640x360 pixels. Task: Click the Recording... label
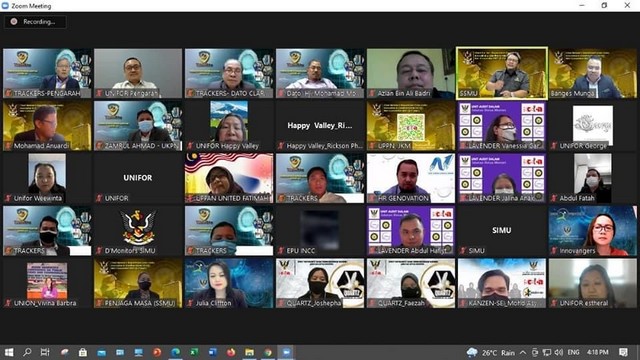[x=39, y=22]
